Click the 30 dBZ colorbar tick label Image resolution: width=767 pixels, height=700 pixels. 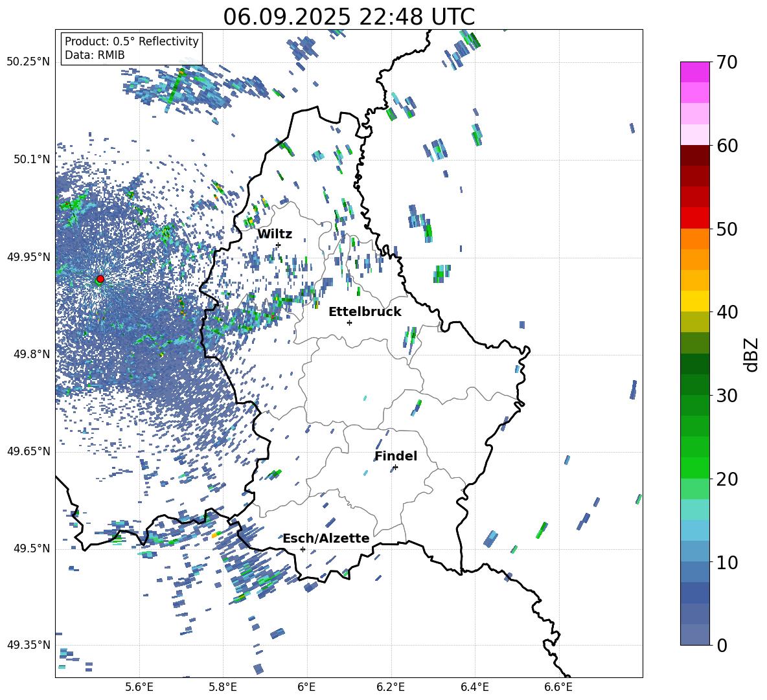(726, 396)
